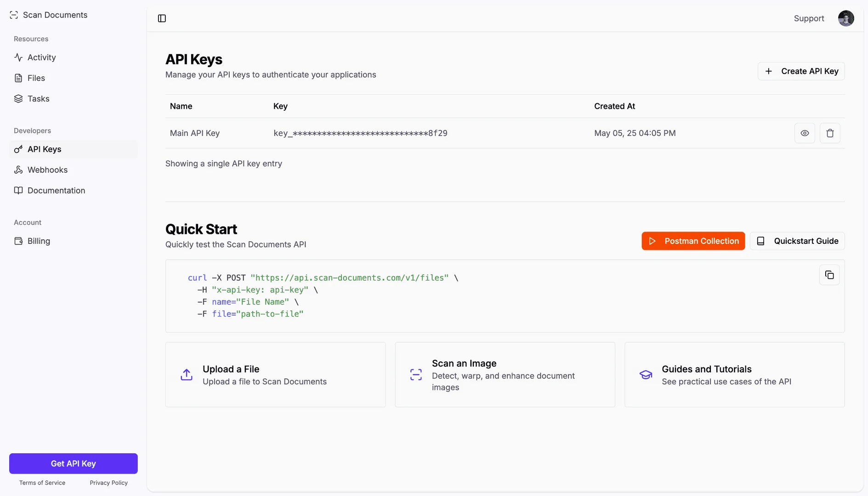
Task: Click the Get API Key button
Action: (x=73, y=463)
